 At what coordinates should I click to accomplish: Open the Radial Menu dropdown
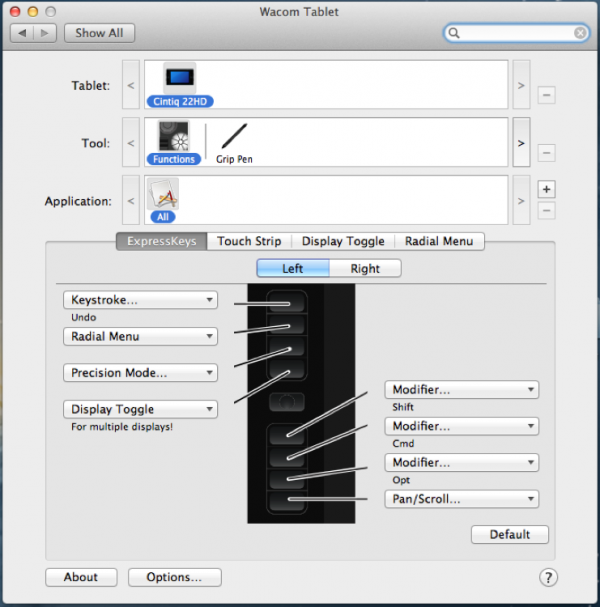[140, 336]
